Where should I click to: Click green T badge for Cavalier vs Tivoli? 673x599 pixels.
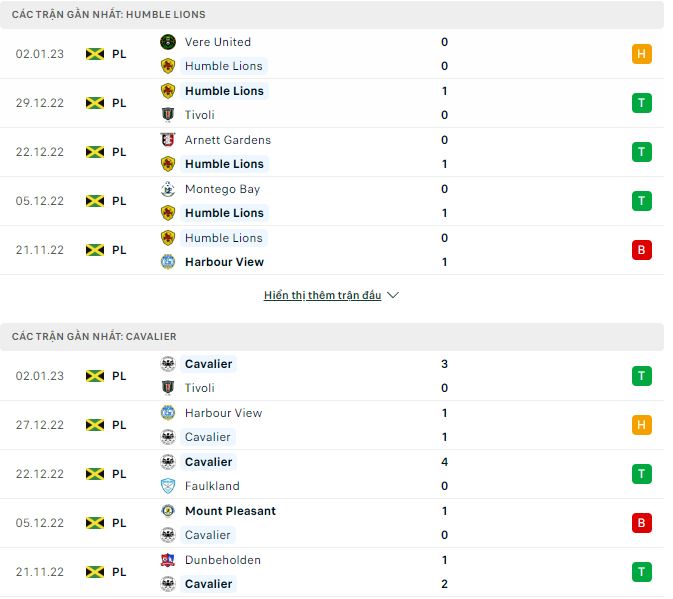[642, 376]
